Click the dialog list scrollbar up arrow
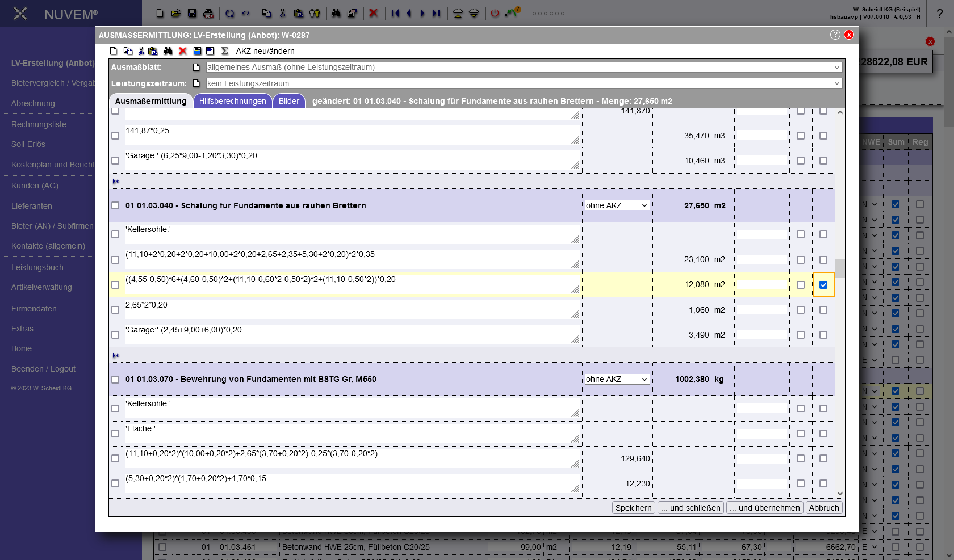This screenshot has height=560, width=954. tap(840, 112)
